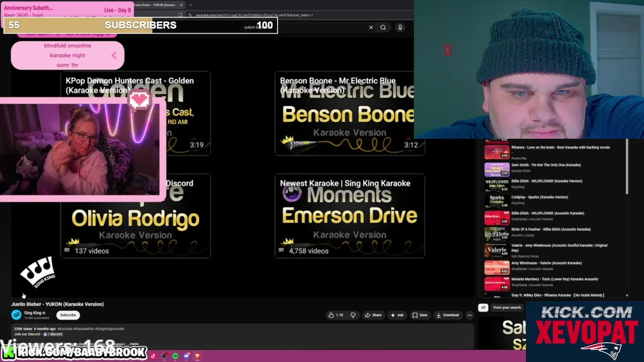Play Coldplay Sparks karaoke version
The height and width of the screenshot is (362, 644).
(x=539, y=197)
